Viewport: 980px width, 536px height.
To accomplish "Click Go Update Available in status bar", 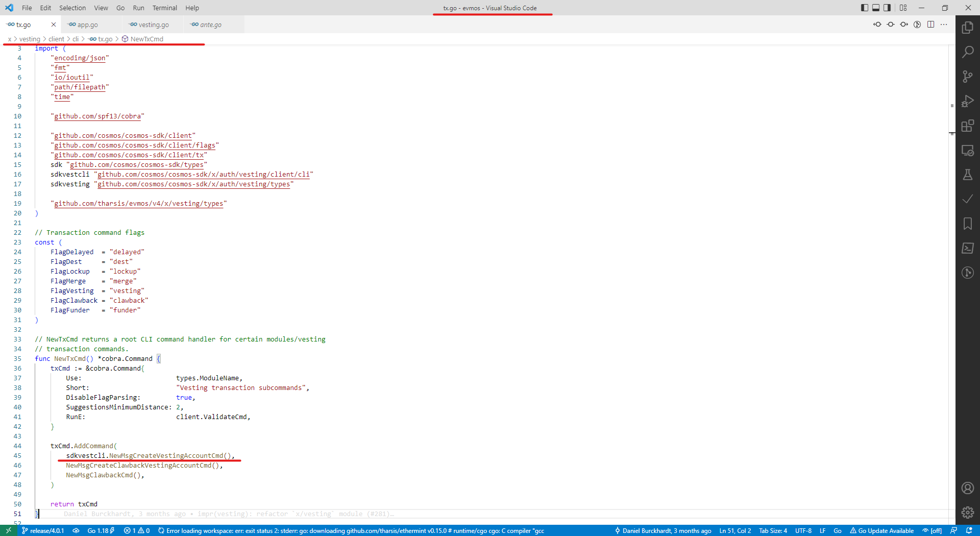I will [x=885, y=530].
